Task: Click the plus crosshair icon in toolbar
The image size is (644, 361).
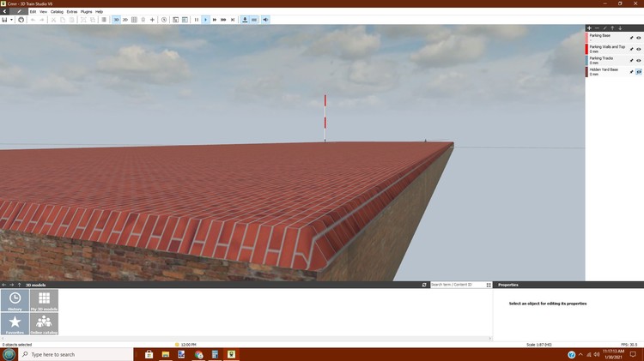Action: pos(152,20)
